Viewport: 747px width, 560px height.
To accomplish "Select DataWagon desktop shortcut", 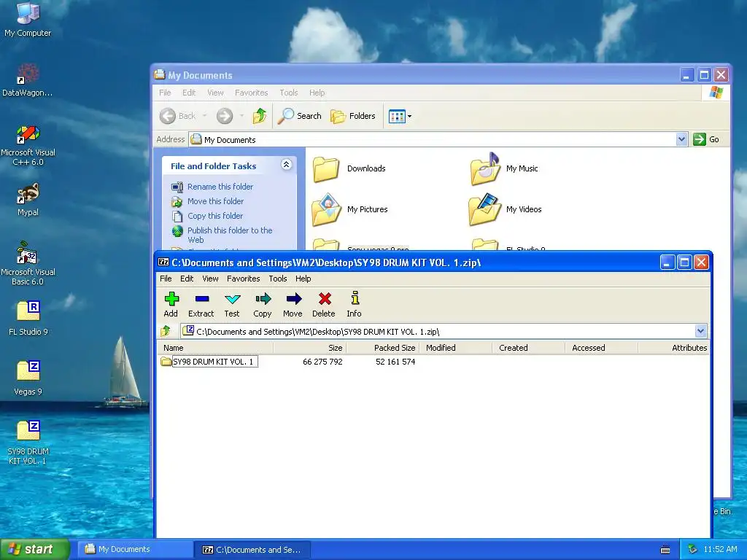I will point(28,80).
